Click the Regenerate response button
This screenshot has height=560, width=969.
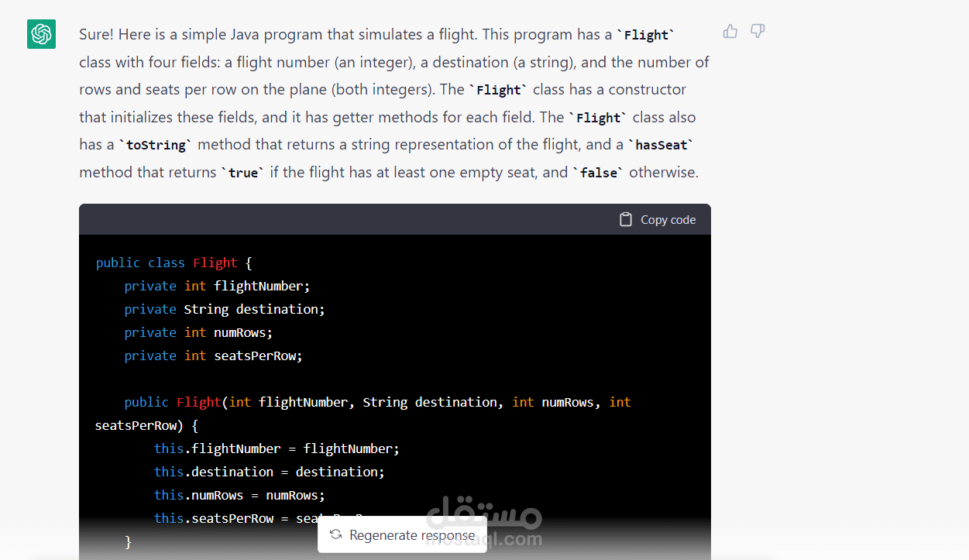(402, 534)
